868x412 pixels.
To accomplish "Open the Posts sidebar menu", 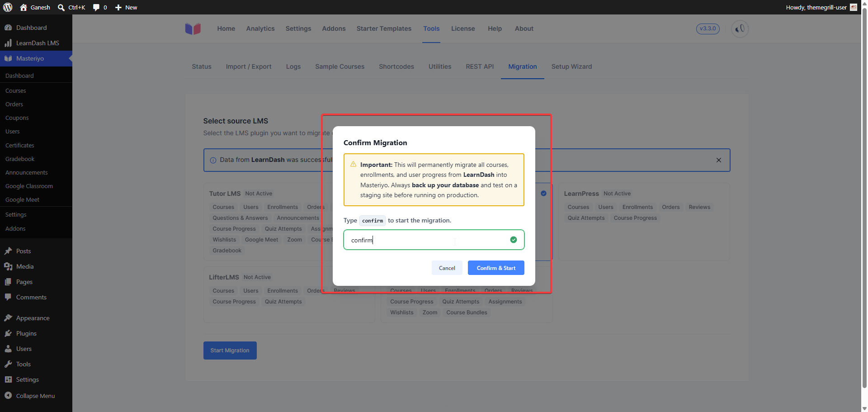I will [36, 251].
